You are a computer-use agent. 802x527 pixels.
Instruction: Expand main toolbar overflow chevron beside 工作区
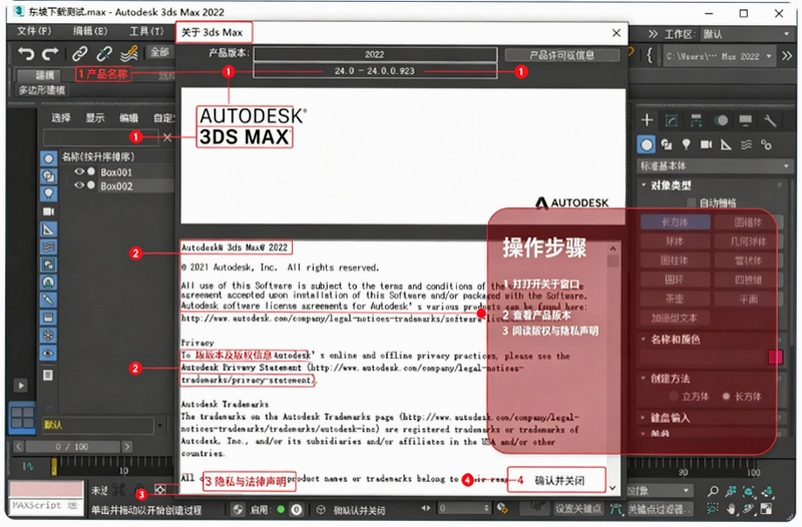[653, 34]
